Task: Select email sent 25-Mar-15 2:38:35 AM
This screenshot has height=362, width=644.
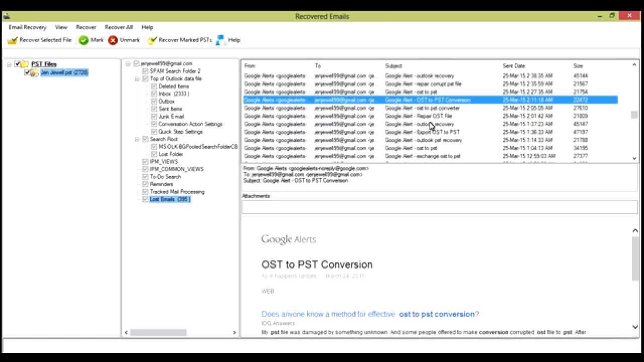Action: pyautogui.click(x=430, y=76)
